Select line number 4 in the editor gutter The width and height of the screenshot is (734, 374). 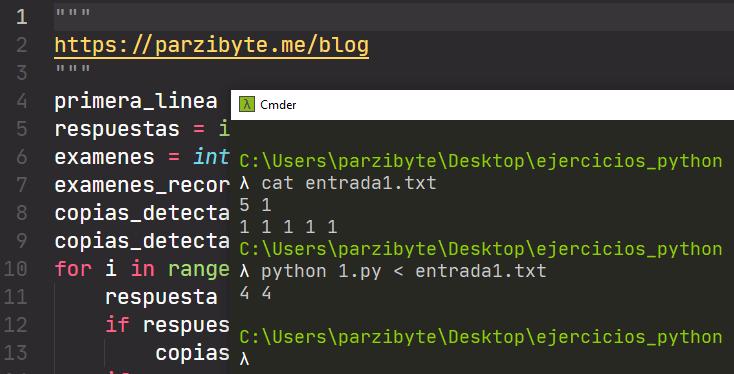(x=22, y=101)
